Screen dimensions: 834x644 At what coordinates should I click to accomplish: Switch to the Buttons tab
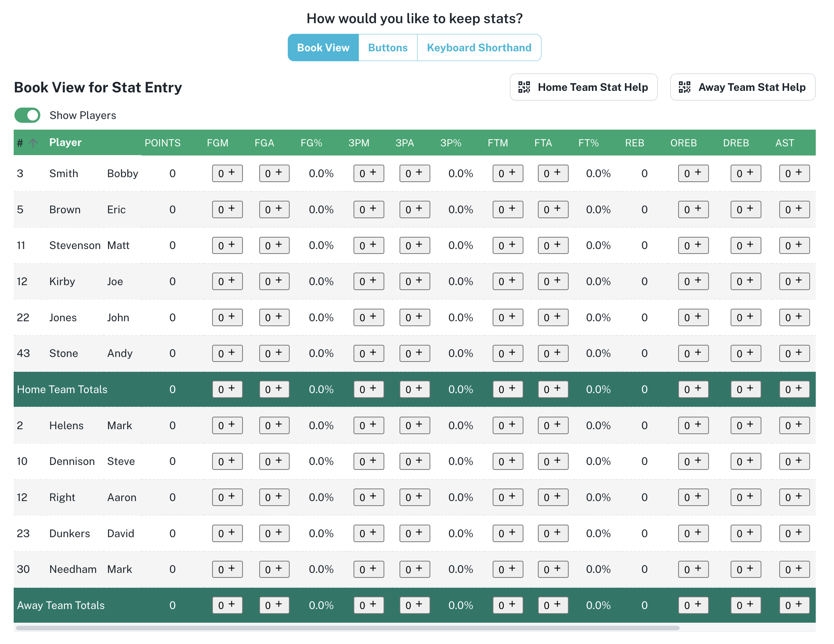point(388,48)
